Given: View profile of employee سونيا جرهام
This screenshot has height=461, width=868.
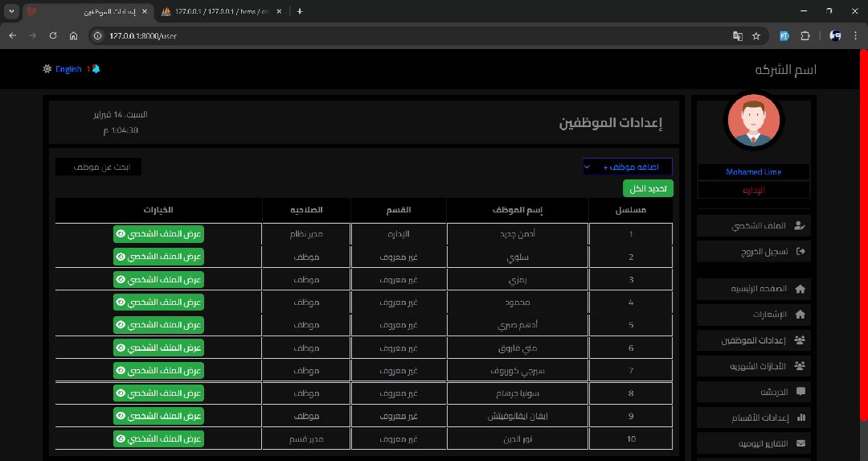Looking at the screenshot, I should pyautogui.click(x=158, y=393).
